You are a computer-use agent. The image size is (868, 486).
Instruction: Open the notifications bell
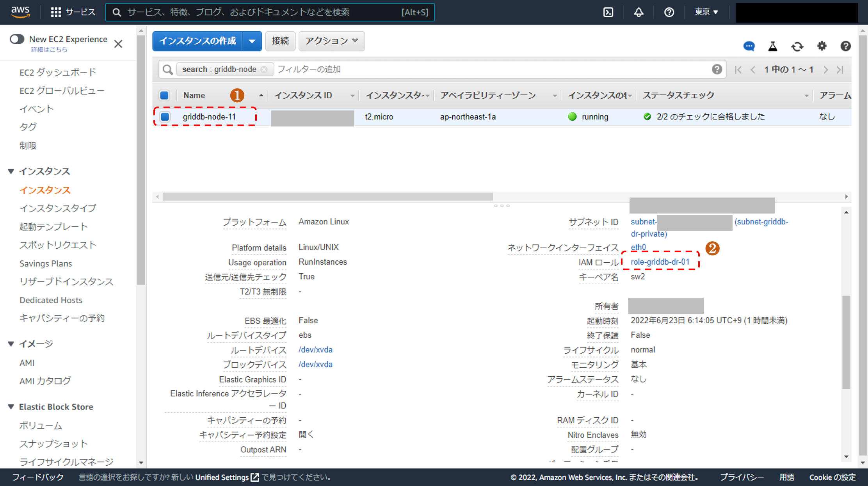639,12
